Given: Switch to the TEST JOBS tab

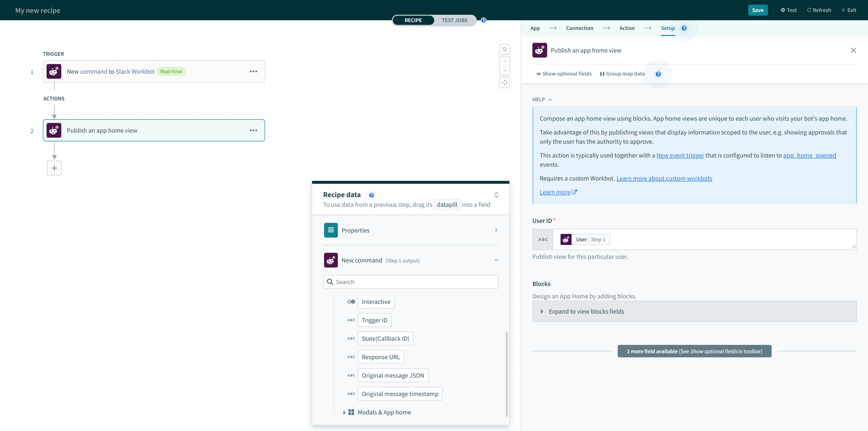Looking at the screenshot, I should [x=455, y=20].
